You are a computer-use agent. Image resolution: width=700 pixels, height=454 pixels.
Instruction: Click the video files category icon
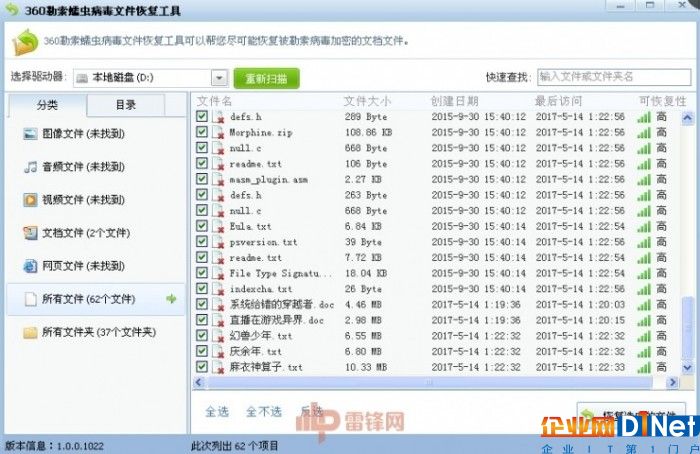(30, 200)
